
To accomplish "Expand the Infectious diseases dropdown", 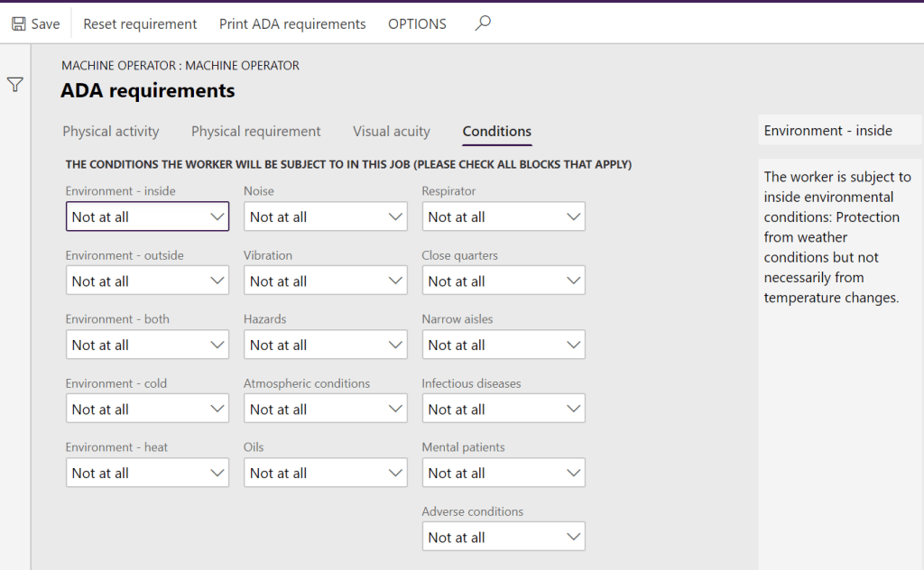I will pyautogui.click(x=573, y=409).
